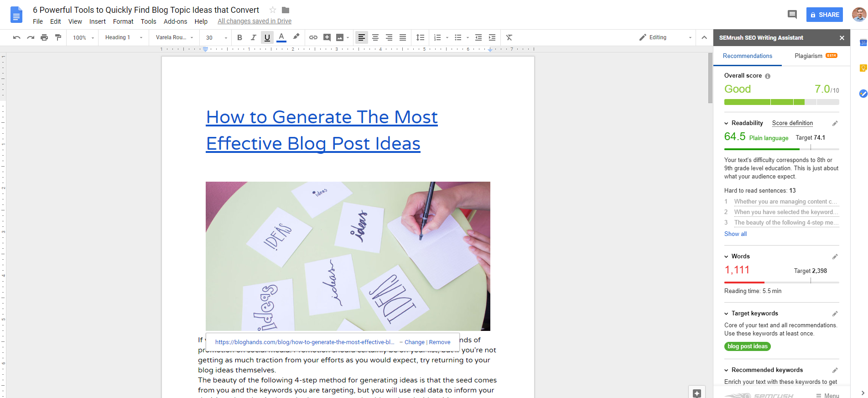
Task: Set left text alignment
Action: coord(362,37)
